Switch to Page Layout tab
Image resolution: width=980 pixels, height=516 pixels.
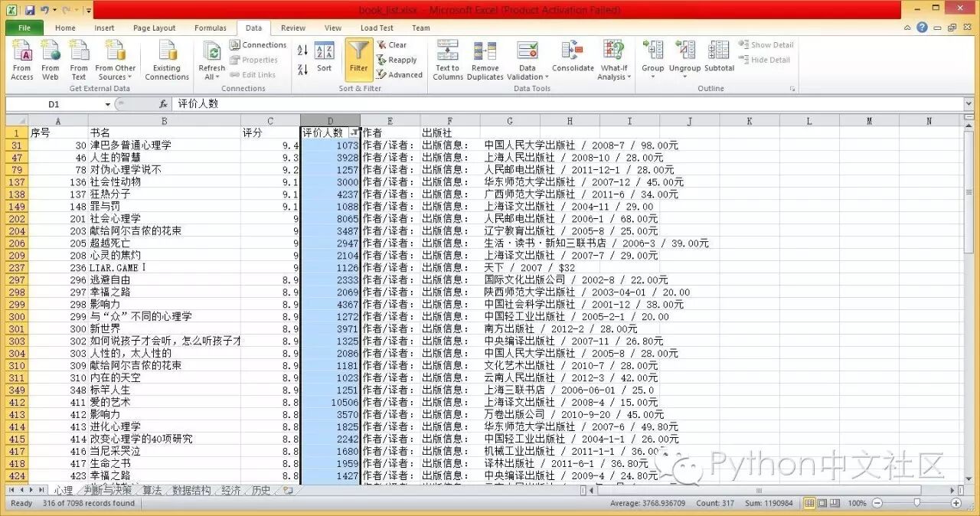pyautogui.click(x=154, y=28)
